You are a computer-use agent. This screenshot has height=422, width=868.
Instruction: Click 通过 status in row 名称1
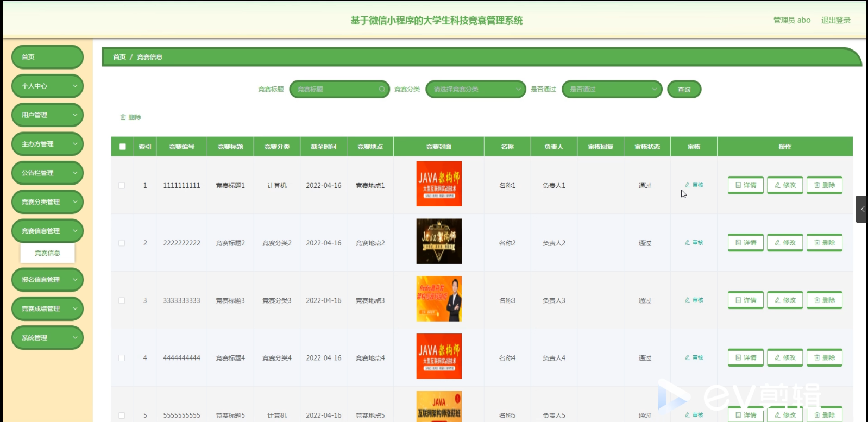[x=645, y=186]
